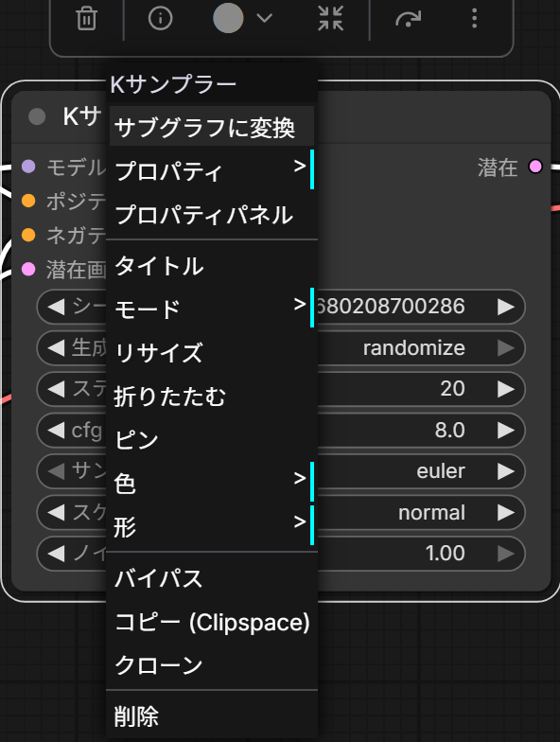Screen dimensions: 560x742
Task: Expand the color dropdown chevron in toolbar
Action: coord(265,19)
